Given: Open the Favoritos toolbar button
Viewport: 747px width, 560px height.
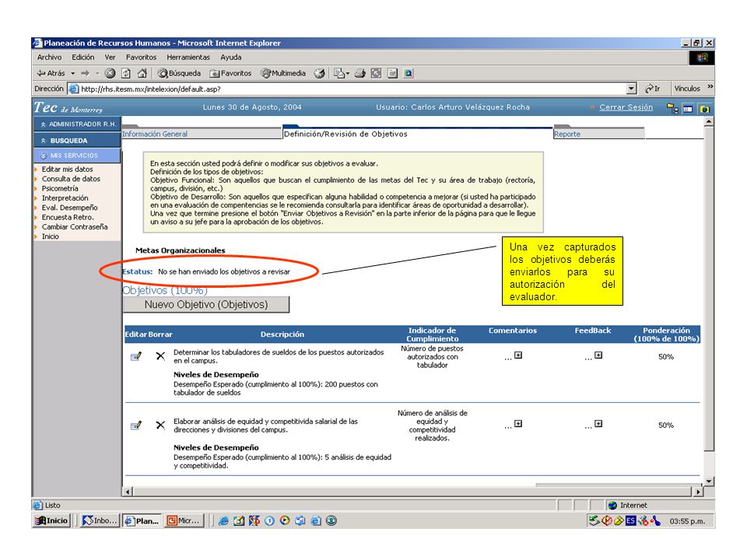Looking at the screenshot, I should pos(230,73).
